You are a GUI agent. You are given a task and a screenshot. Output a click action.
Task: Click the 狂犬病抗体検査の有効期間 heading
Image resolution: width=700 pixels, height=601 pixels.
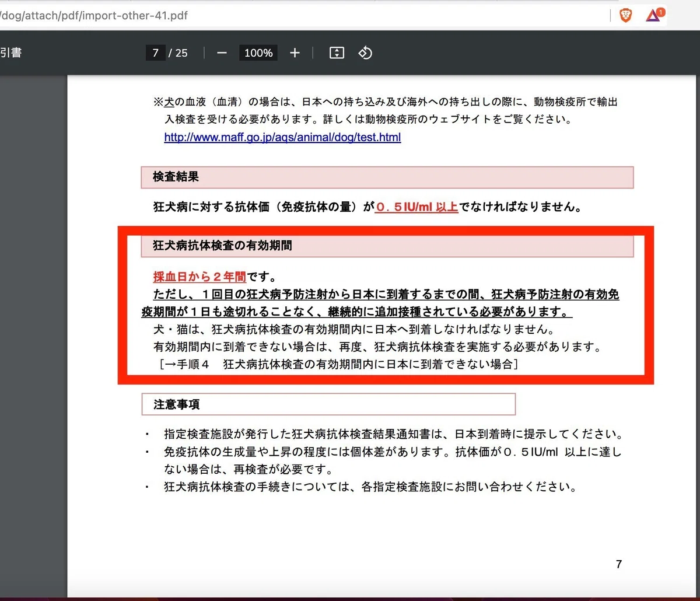(x=387, y=246)
